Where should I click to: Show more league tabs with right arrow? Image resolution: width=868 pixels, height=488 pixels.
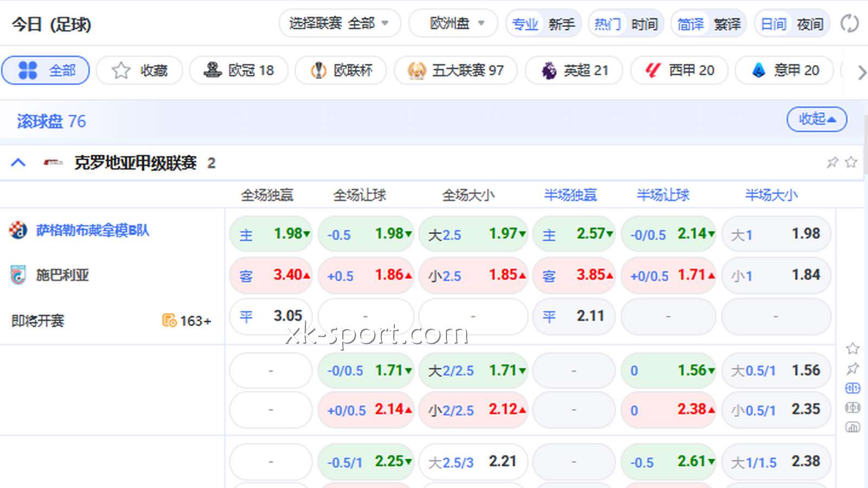[x=861, y=72]
